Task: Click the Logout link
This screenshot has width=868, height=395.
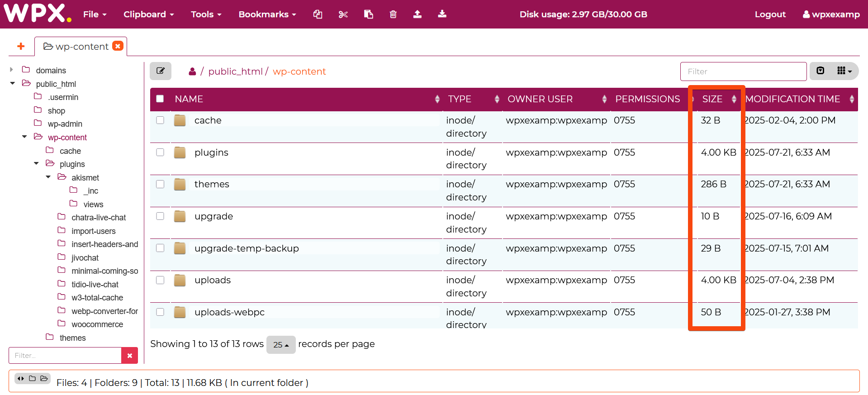Action: pyautogui.click(x=770, y=14)
